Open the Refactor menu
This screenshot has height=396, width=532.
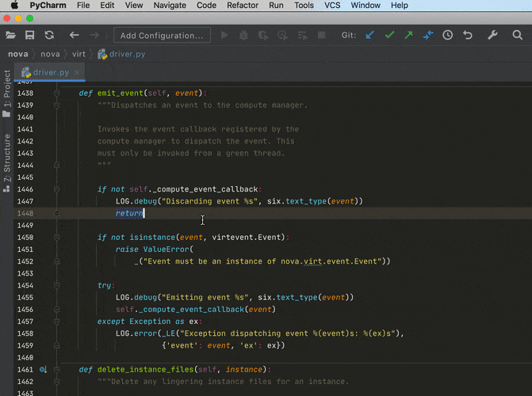coord(243,6)
